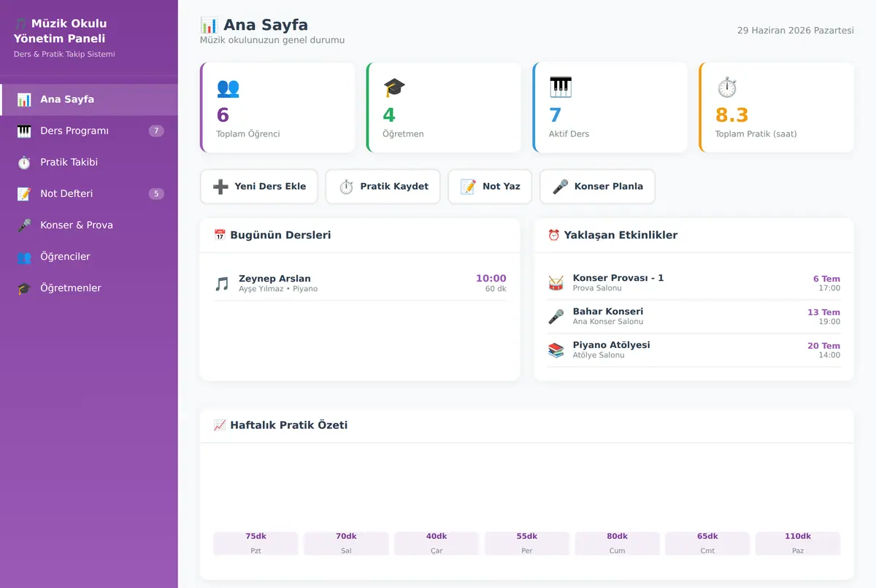
Task: Click the Not Yaz button
Action: click(x=491, y=187)
